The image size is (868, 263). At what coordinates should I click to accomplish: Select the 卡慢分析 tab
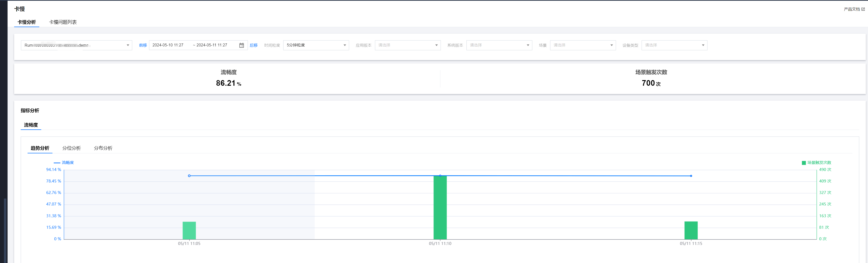(27, 22)
